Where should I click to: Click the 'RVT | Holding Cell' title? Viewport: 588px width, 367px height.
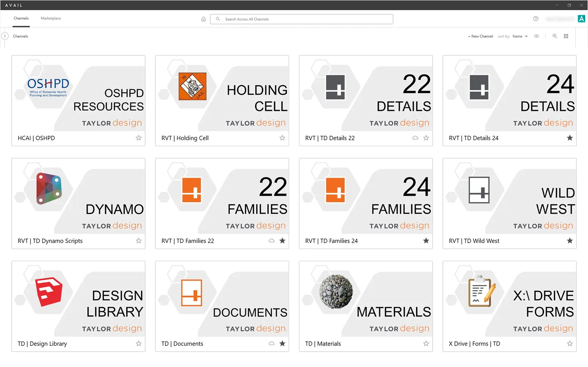click(x=185, y=138)
